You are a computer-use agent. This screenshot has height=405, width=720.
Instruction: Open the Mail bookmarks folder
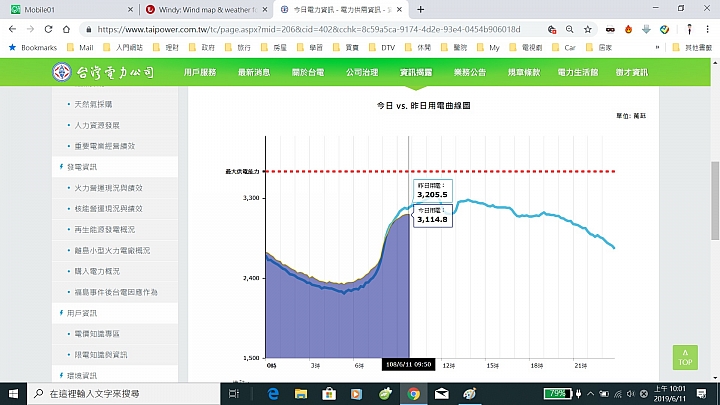pyautogui.click(x=80, y=47)
